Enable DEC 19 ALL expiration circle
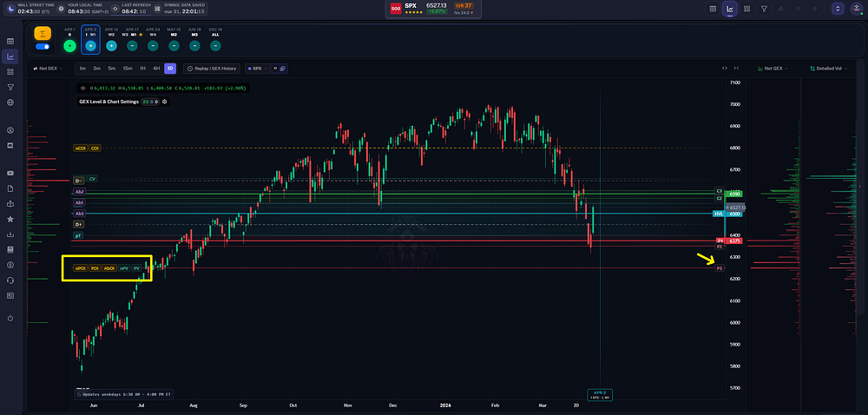The height and width of the screenshot is (415, 868). (x=216, y=47)
